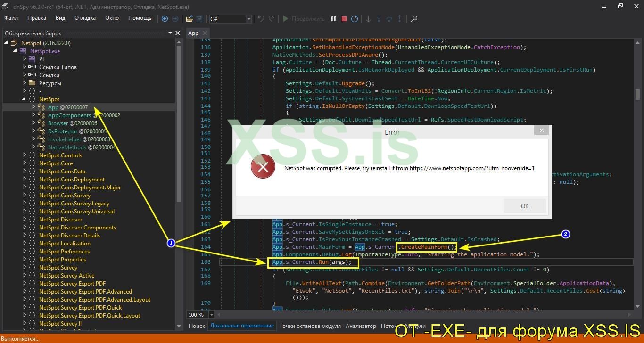The height and width of the screenshot is (343, 644).
Task: Expand the Ссылки Типов node
Action: click(x=25, y=67)
